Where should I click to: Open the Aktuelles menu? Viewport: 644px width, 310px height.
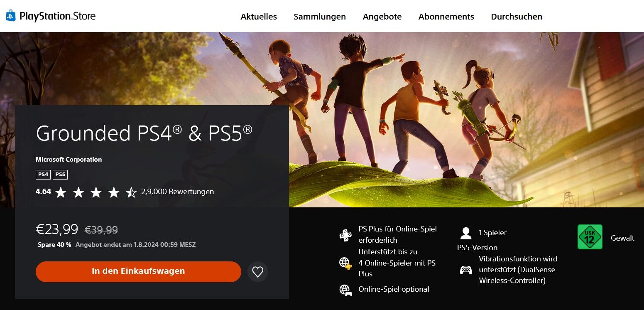[259, 17]
